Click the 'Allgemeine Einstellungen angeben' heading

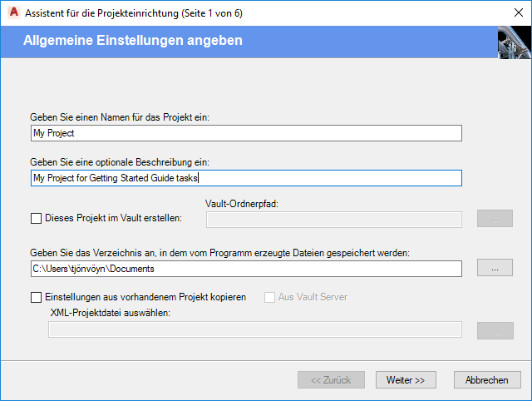click(133, 40)
